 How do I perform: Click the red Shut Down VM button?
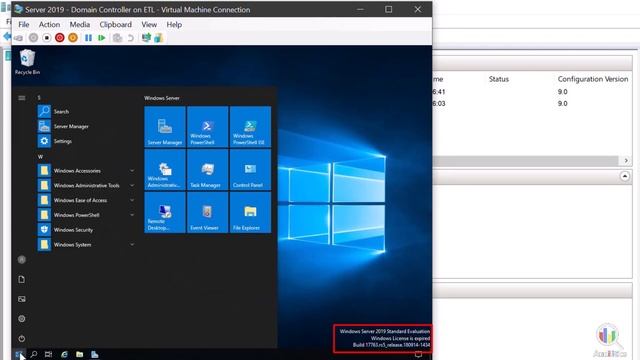[x=60, y=38]
